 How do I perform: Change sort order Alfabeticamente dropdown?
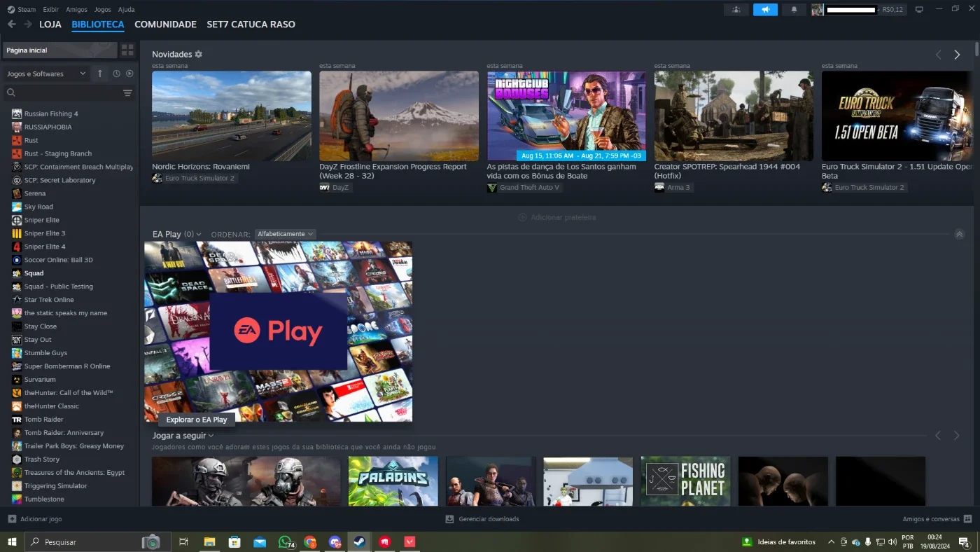coord(285,234)
